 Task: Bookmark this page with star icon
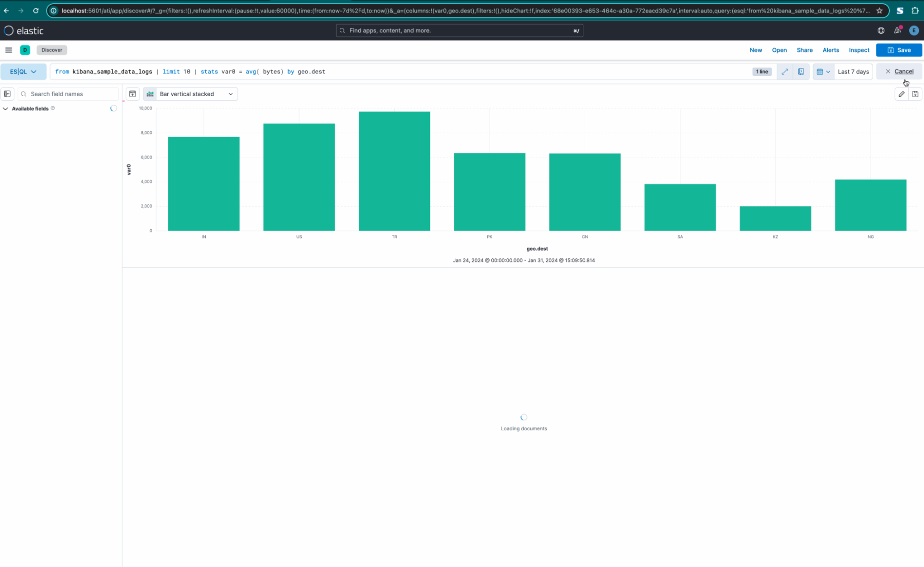[x=879, y=10]
